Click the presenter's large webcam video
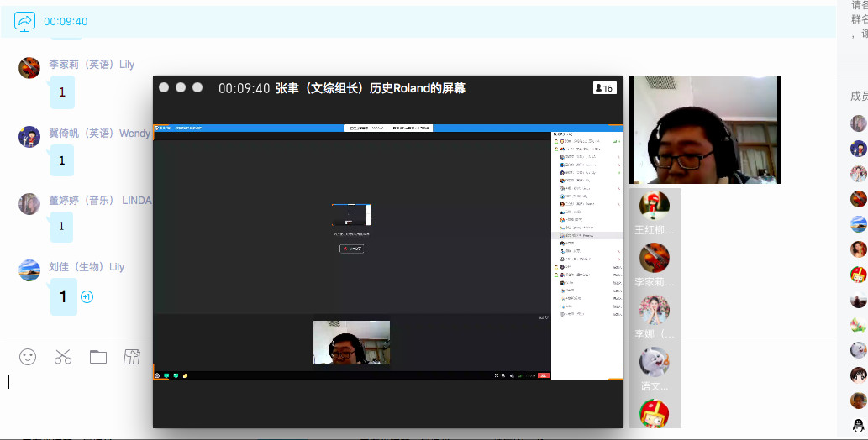This screenshot has height=440, width=868. [704, 130]
